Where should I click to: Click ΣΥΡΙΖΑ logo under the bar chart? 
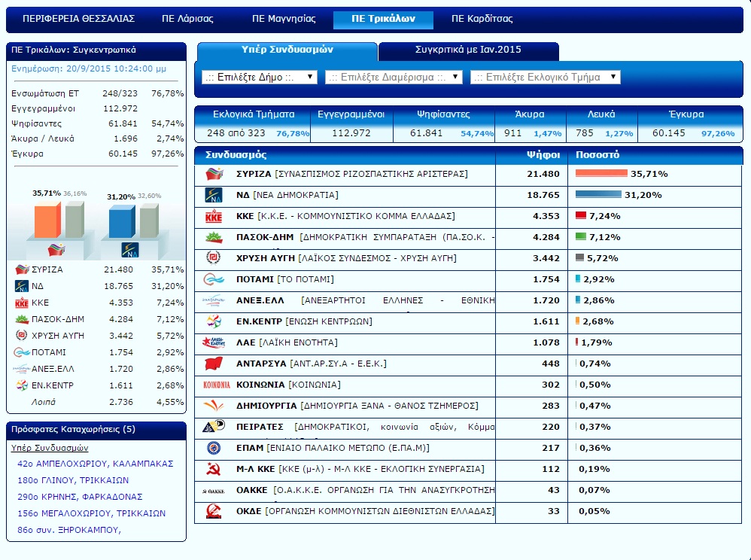(56, 250)
